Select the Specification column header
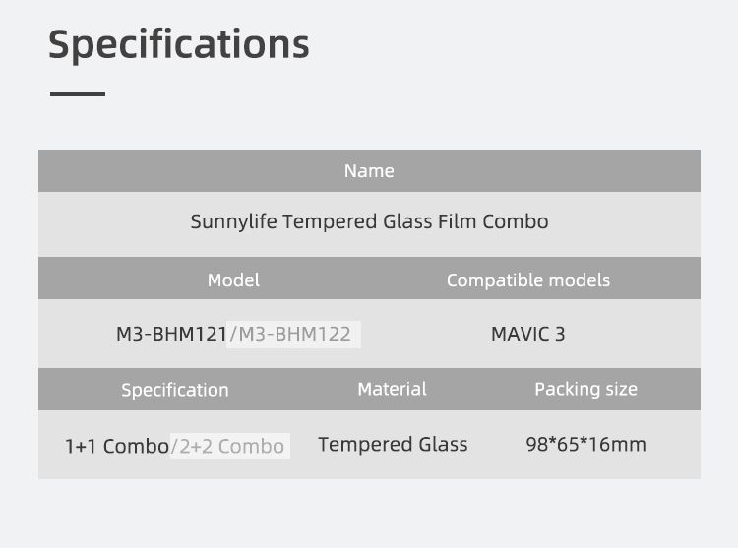Image resolution: width=738 pixels, height=560 pixels. (x=174, y=390)
